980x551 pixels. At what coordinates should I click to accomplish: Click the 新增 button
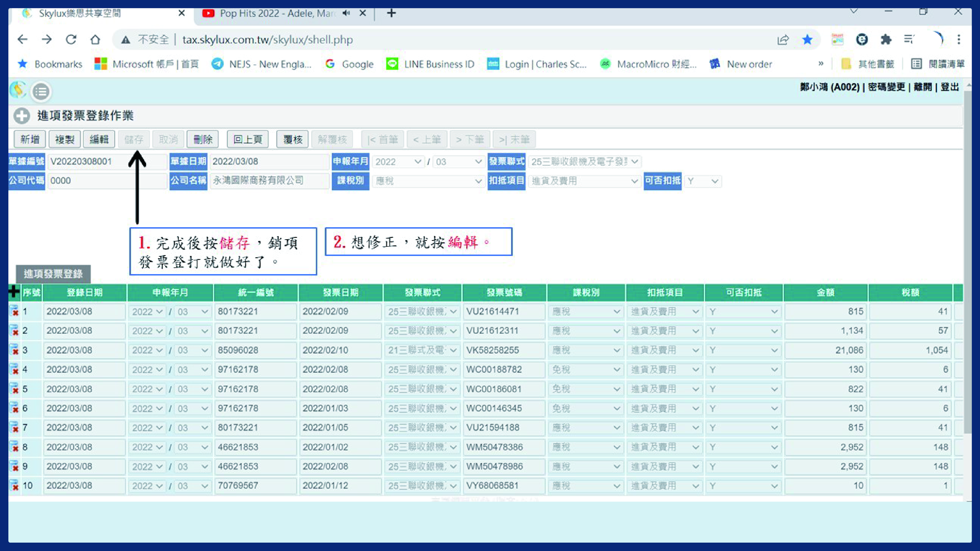pyautogui.click(x=30, y=140)
